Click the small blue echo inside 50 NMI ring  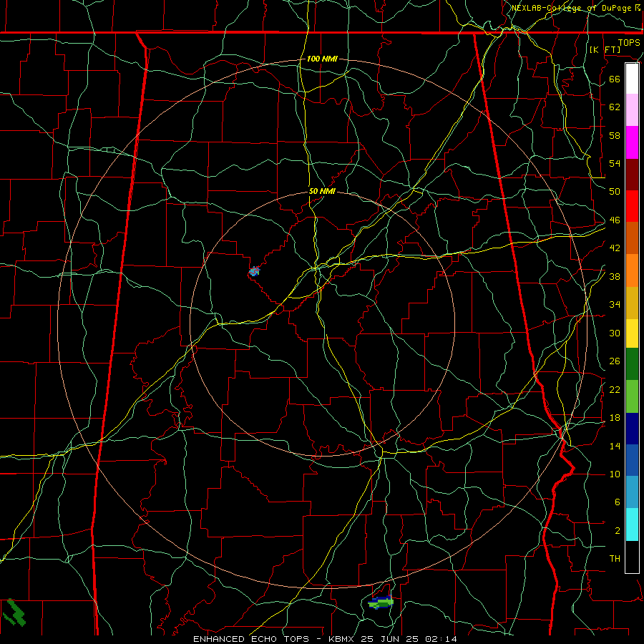(255, 271)
